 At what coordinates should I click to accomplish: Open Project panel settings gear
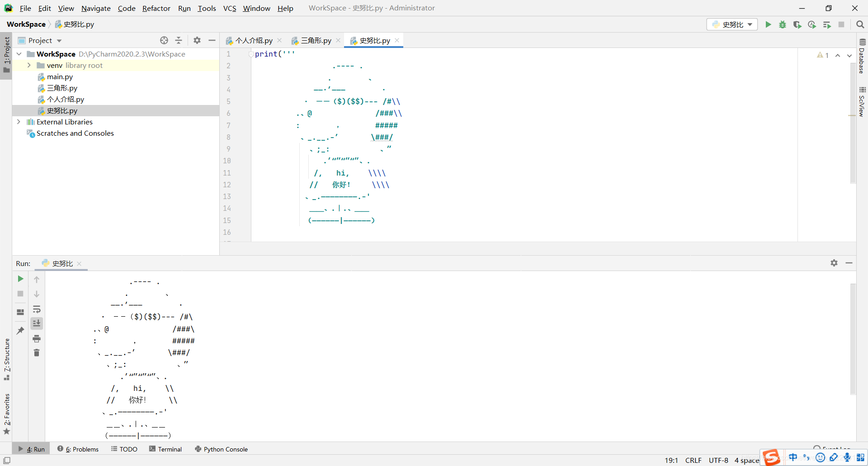[x=197, y=40]
